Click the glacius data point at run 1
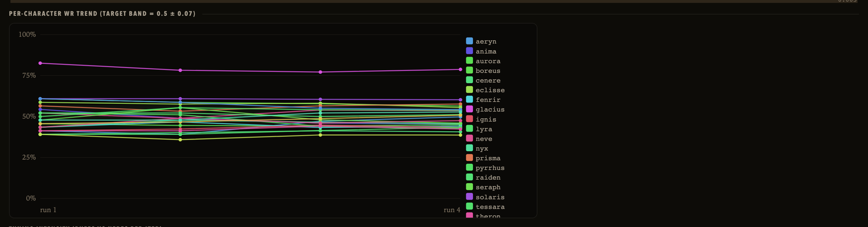The width and height of the screenshot is (868, 227). coord(40,63)
